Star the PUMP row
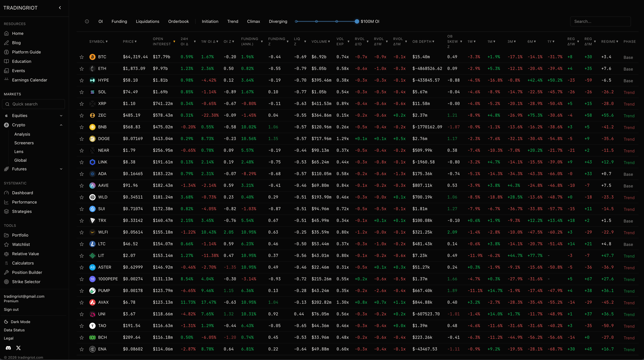This screenshot has height=360, width=644. [81, 291]
